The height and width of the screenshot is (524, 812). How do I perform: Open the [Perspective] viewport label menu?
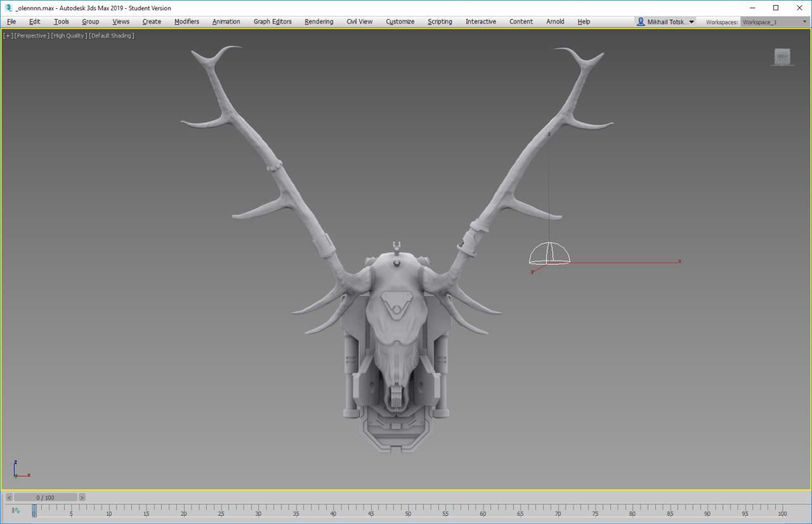[x=31, y=36]
